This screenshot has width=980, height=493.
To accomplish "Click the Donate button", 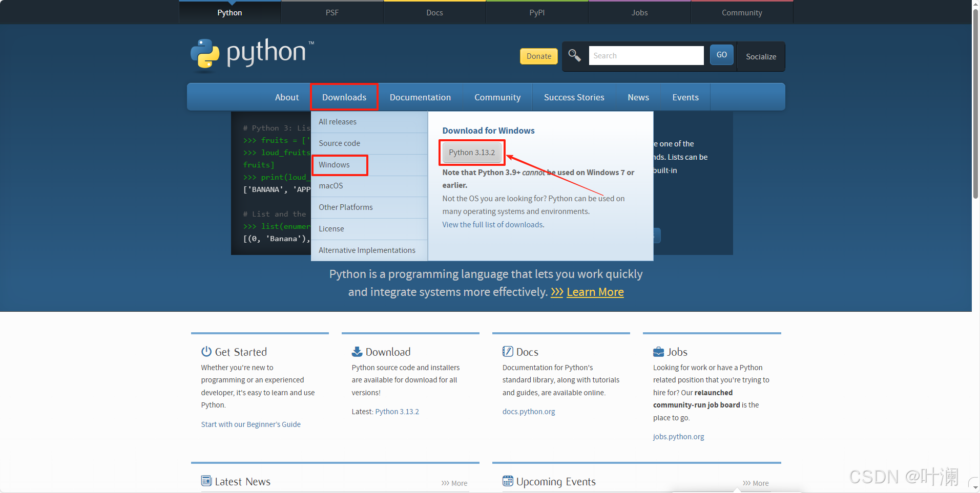I will click(538, 56).
